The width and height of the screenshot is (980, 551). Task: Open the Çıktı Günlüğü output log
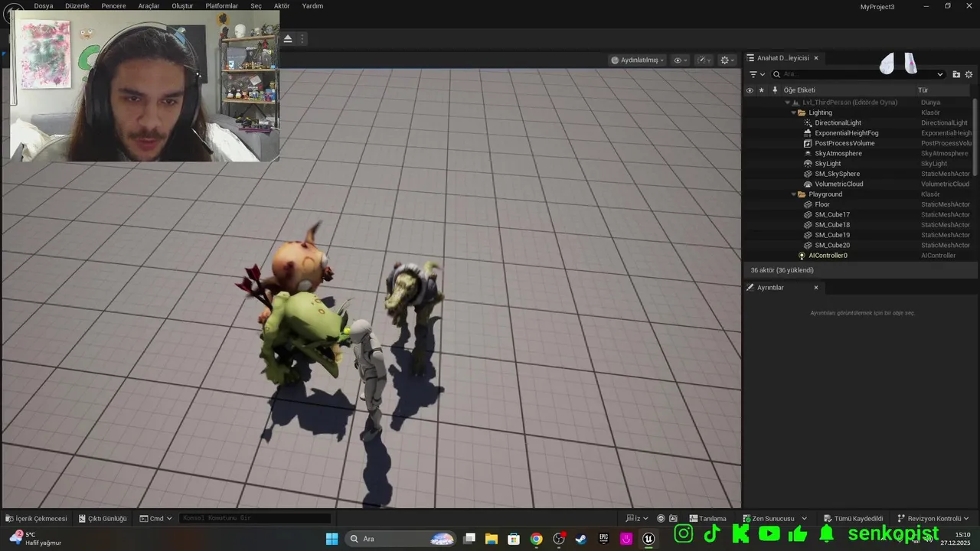[102, 518]
